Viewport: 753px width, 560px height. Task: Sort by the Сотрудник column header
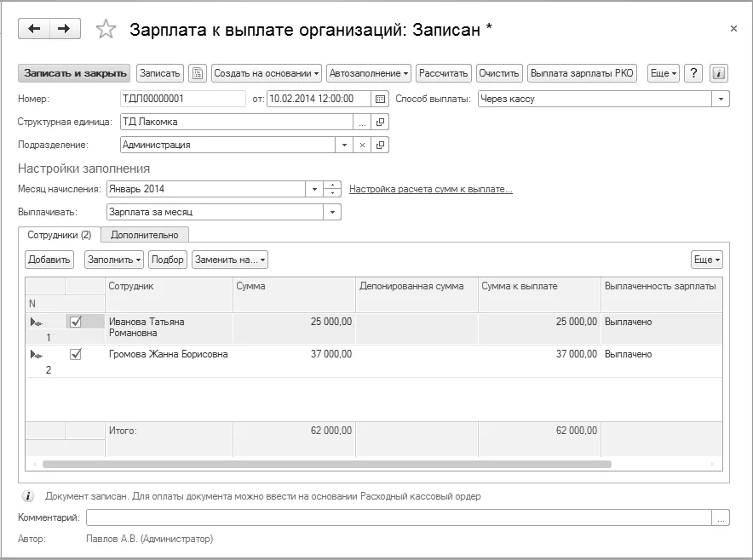tap(169, 294)
